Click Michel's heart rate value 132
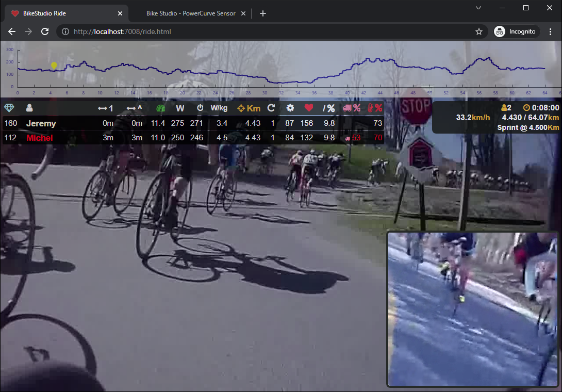This screenshot has height=392, width=562. (x=306, y=138)
